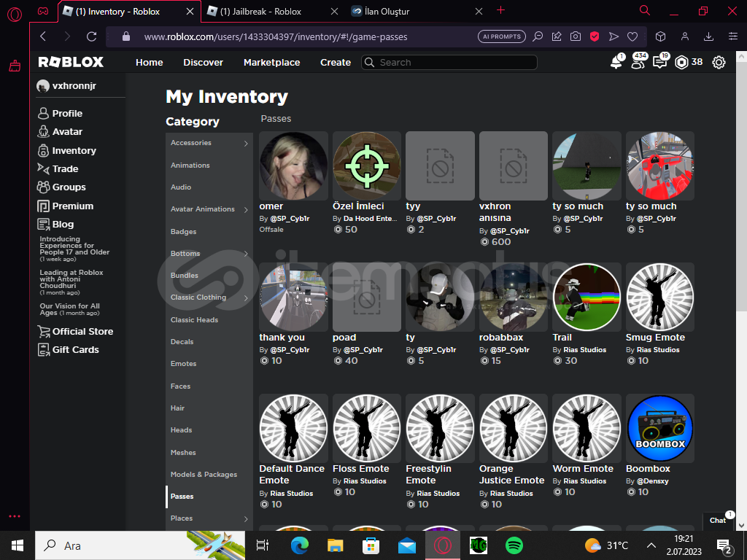This screenshot has width=747, height=560.
Task: Click the Roblox logo
Action: (x=71, y=62)
